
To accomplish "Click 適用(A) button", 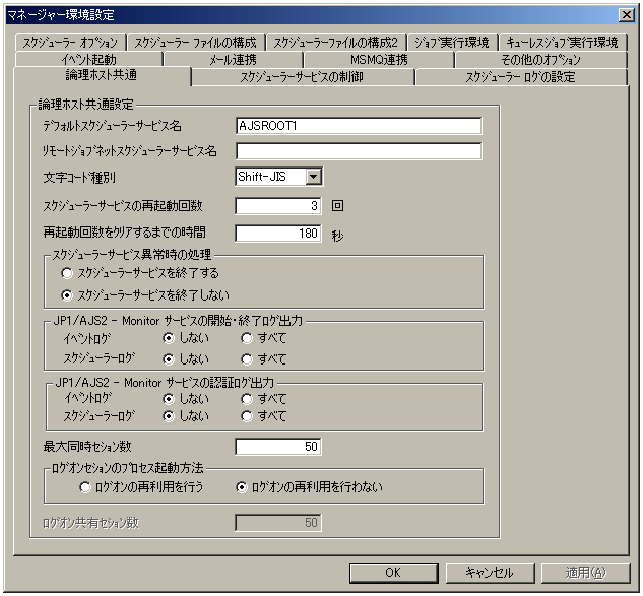I will [586, 573].
